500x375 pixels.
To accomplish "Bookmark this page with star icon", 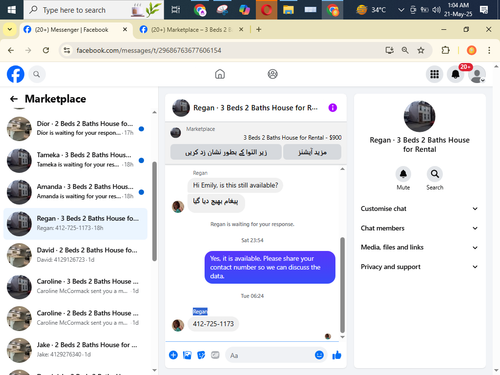I will coord(421,50).
